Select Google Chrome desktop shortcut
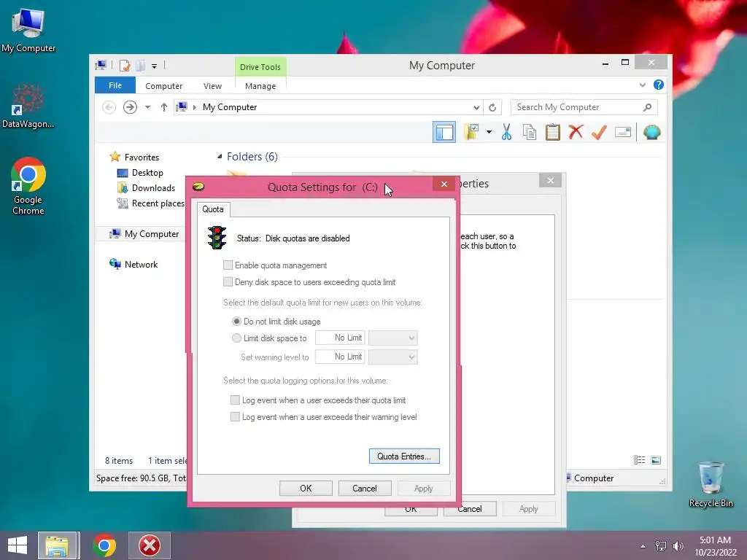This screenshot has height=560, width=747. (28, 186)
